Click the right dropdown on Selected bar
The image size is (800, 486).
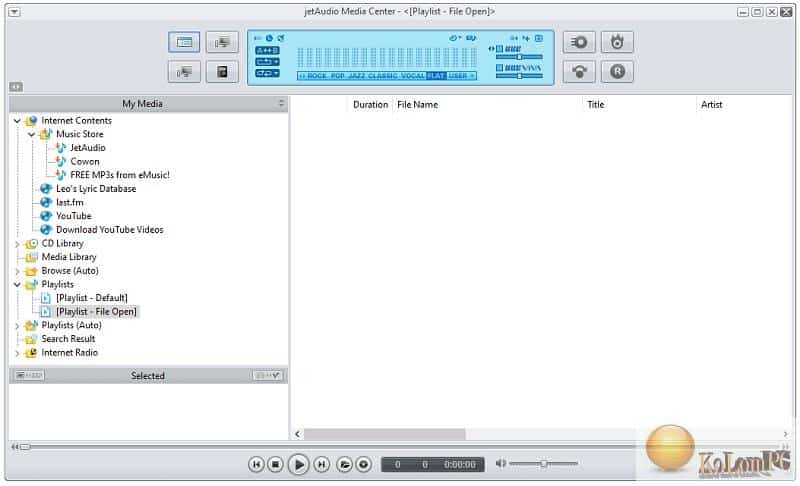click(x=267, y=376)
